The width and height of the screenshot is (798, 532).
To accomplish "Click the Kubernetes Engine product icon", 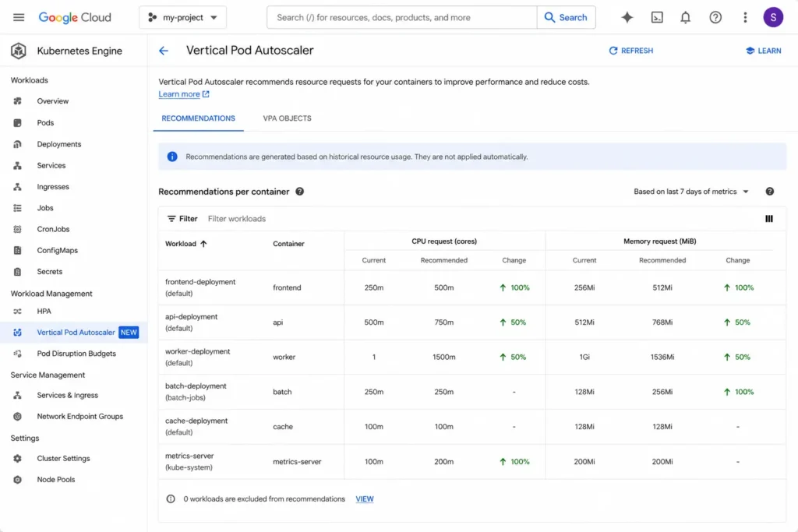I will (19, 51).
